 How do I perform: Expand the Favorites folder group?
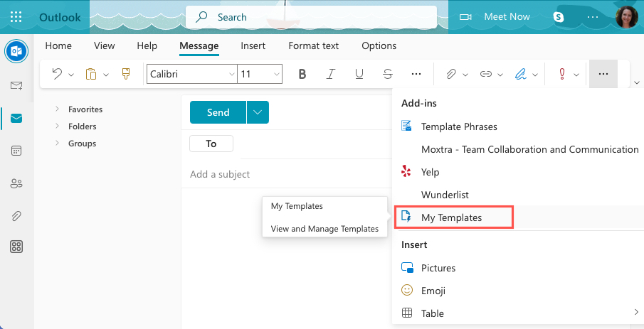click(57, 109)
